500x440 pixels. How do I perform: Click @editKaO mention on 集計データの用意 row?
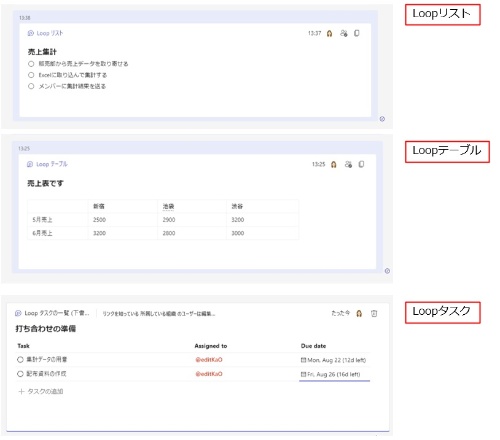click(209, 360)
